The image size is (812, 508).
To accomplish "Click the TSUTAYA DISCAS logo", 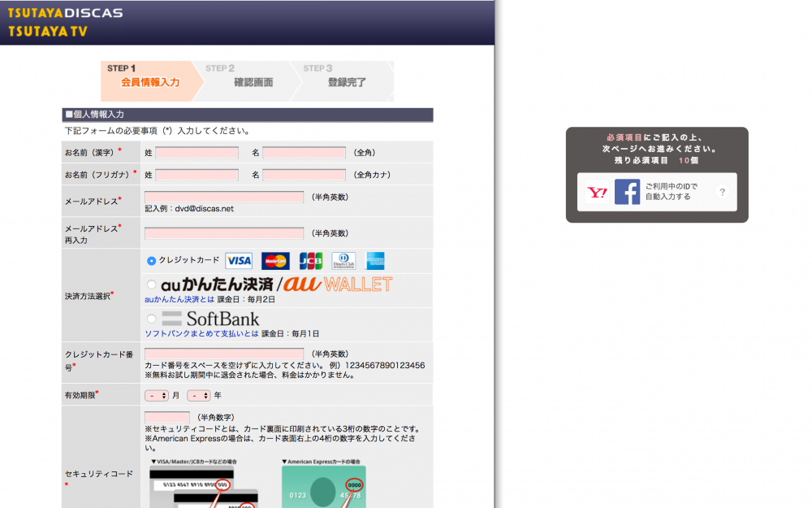I will (65, 12).
